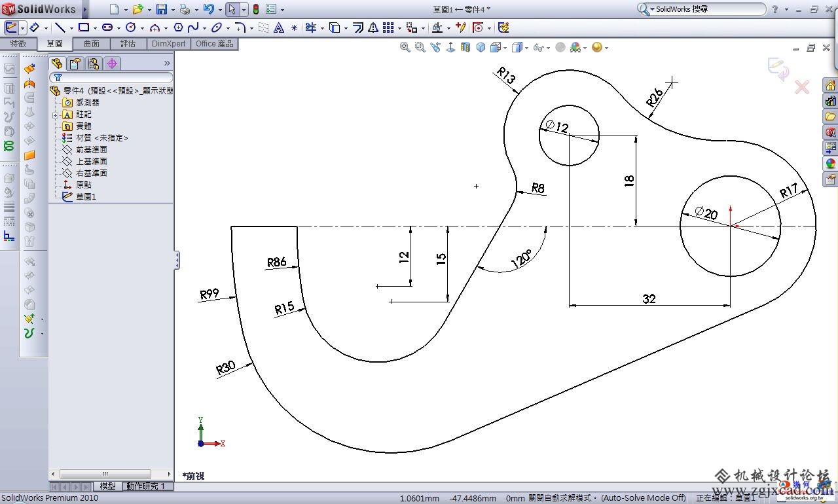Select the Ellipse sketch tool
The width and height of the screenshot is (838, 504).
pyautogui.click(x=216, y=27)
